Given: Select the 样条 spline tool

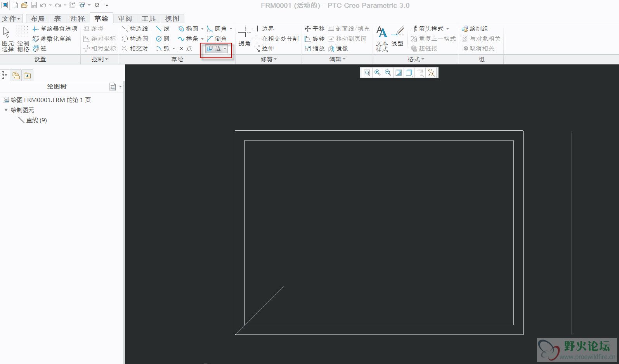Looking at the screenshot, I should pos(188,39).
